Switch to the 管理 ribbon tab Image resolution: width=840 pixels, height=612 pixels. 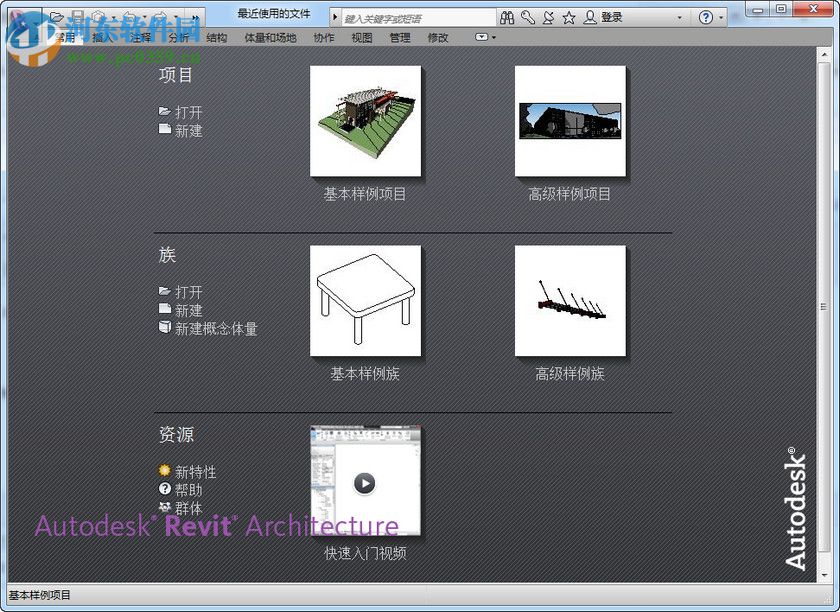click(x=398, y=37)
